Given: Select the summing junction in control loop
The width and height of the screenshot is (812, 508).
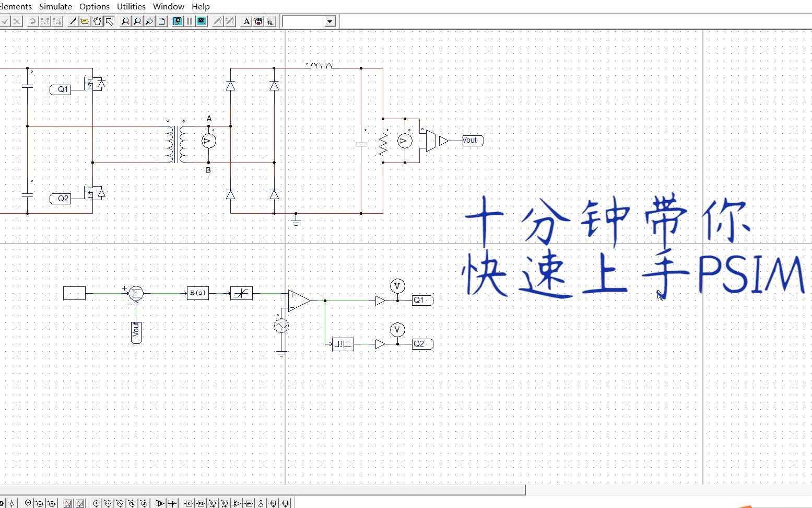Looking at the screenshot, I should (136, 293).
